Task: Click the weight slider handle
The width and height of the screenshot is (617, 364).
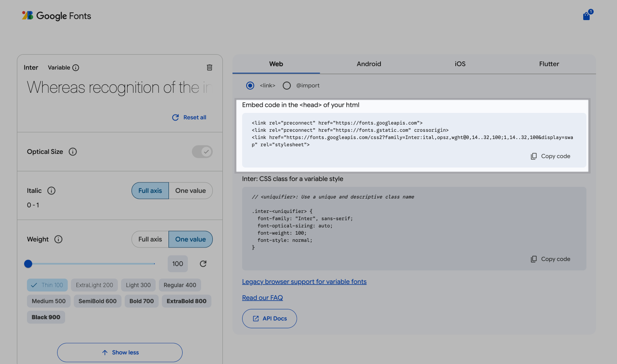Action: (x=28, y=264)
